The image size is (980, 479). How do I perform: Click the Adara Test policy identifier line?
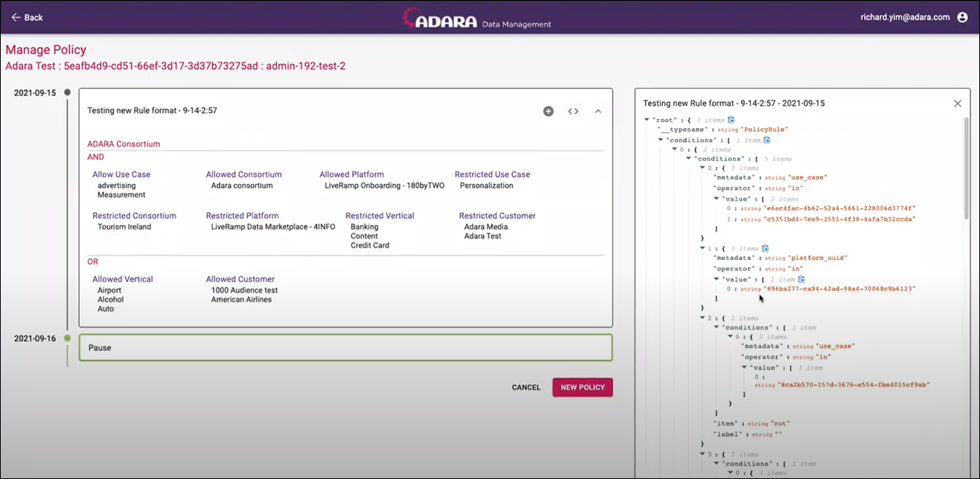(175, 66)
